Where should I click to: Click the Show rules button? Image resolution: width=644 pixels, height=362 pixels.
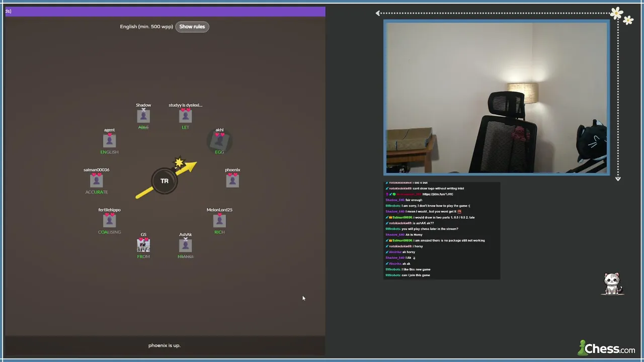(192, 27)
